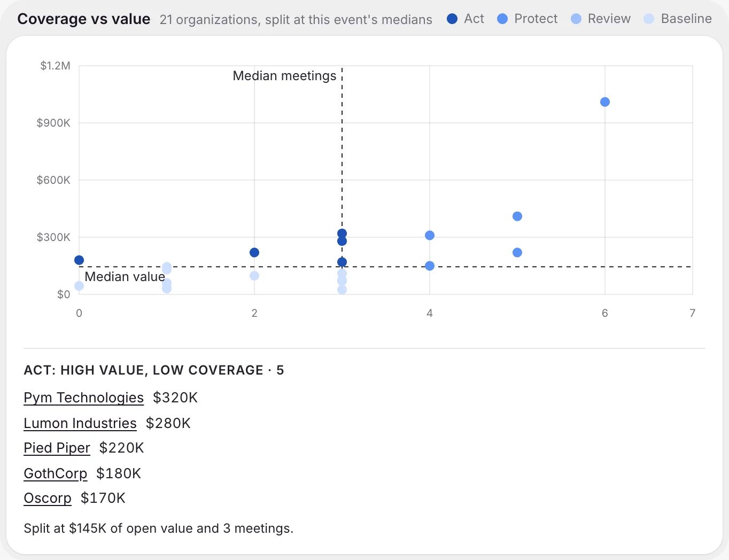Click the dark blue Act legend dot
This screenshot has width=729, height=560.
452,19
